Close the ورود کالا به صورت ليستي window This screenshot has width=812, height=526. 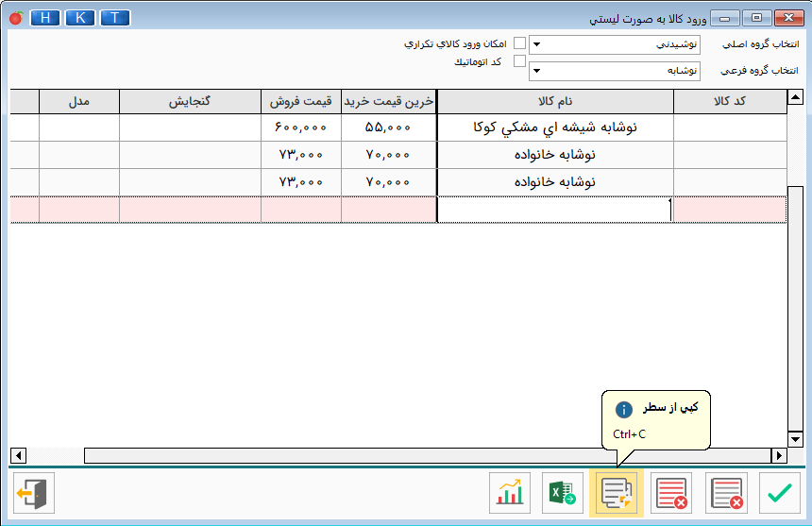788,18
